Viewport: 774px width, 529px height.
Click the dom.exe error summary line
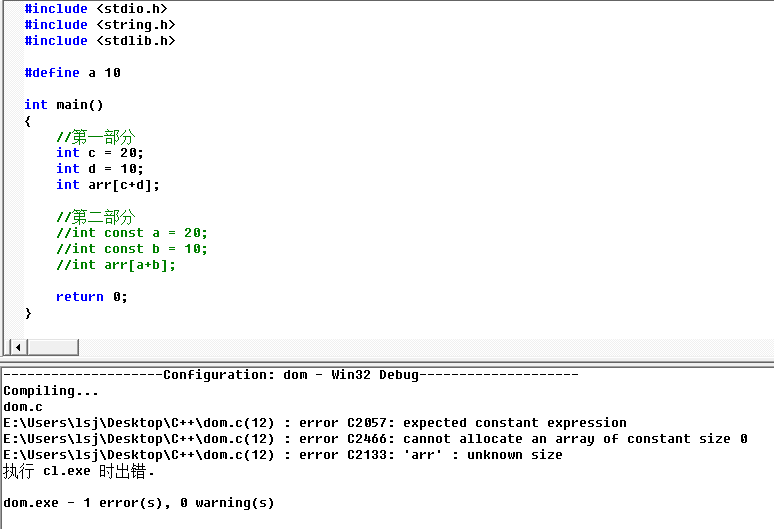point(139,503)
